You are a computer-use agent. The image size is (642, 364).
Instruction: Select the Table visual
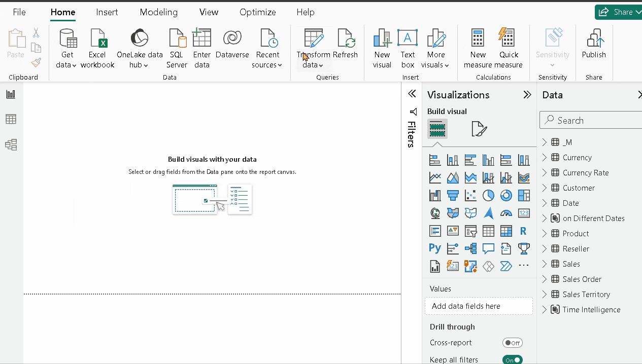coord(488,231)
